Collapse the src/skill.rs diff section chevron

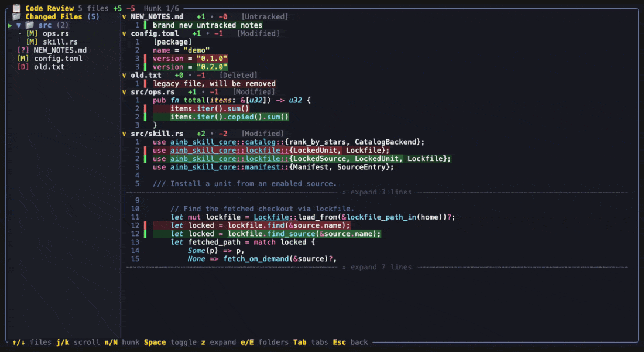click(x=124, y=134)
